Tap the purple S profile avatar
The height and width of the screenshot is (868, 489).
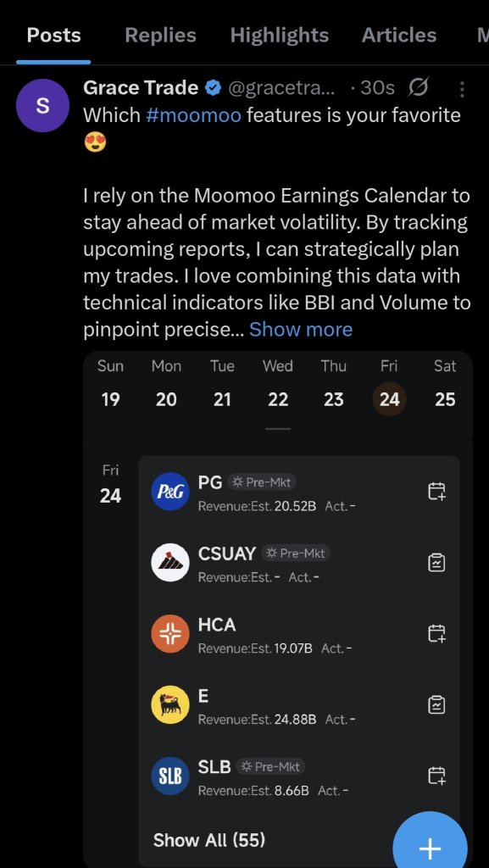tap(42, 105)
